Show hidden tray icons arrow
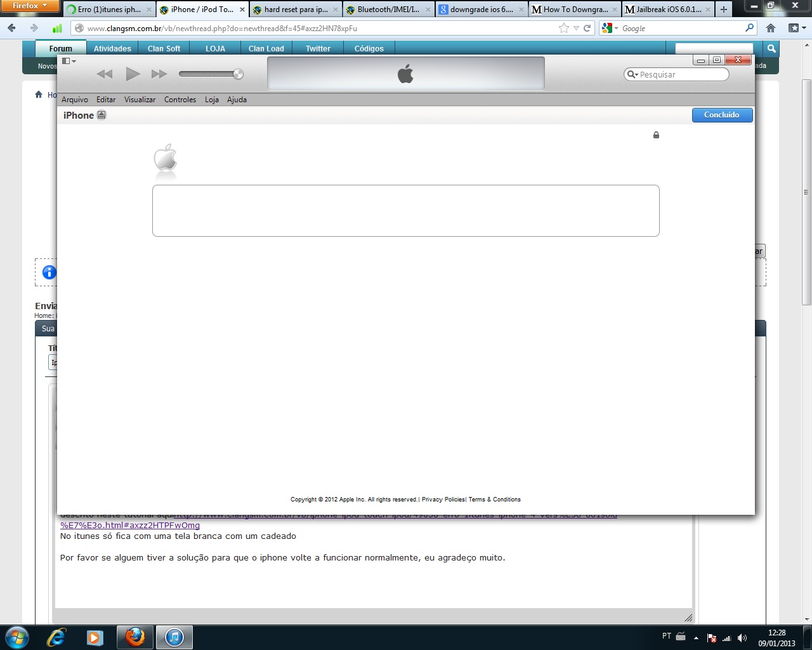 click(696, 638)
